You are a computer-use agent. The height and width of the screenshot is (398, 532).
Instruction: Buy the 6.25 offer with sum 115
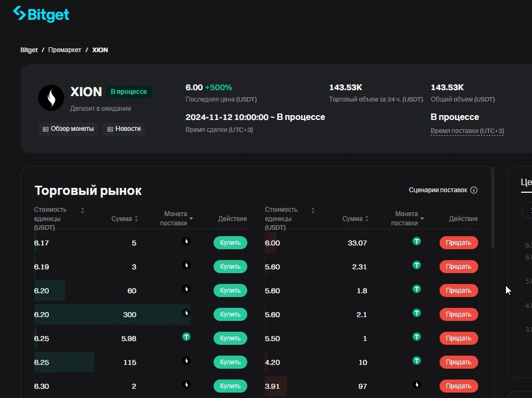[230, 362]
